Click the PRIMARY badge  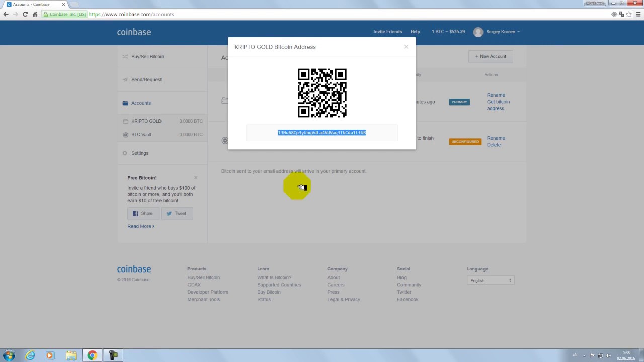pyautogui.click(x=459, y=102)
